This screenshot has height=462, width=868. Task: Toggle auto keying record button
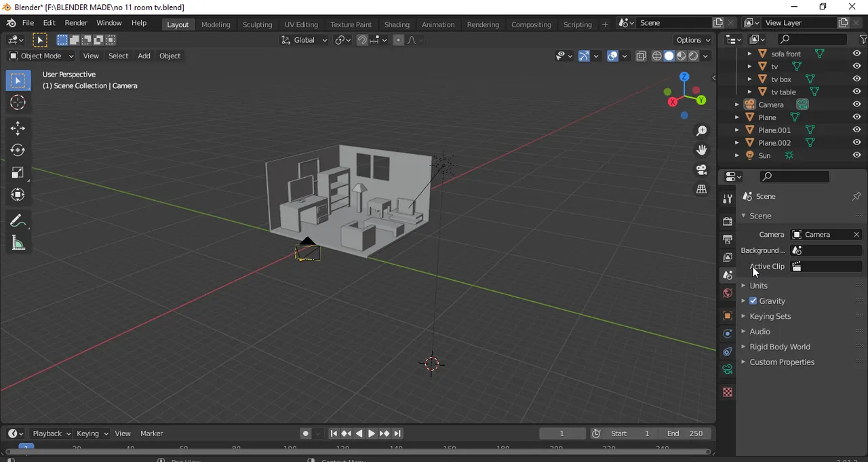click(306, 434)
